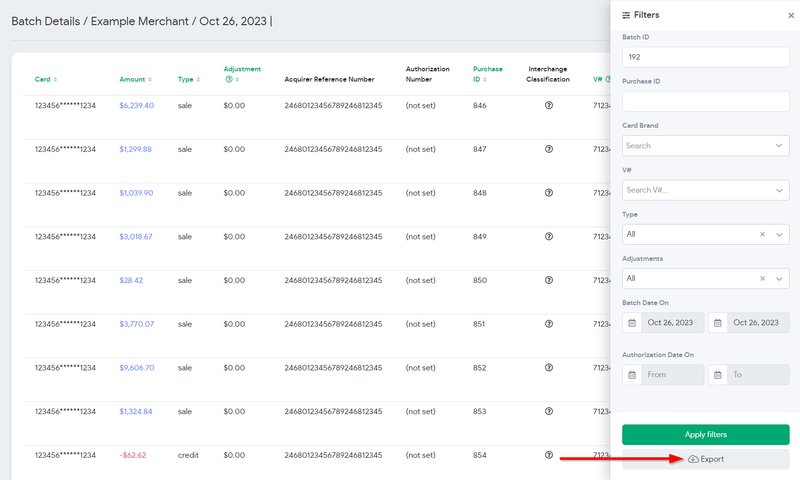Open the $9,606.70 amount link

point(137,368)
